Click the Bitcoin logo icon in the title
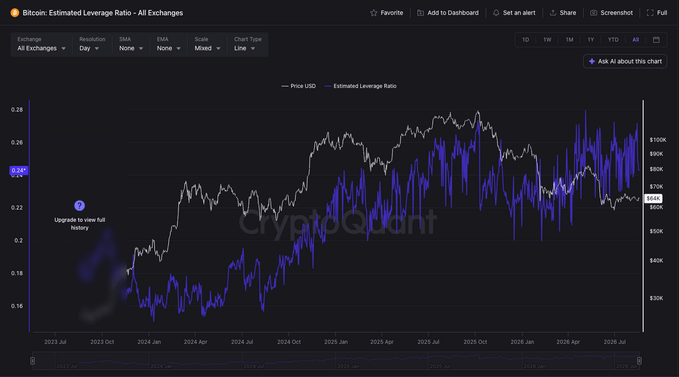The image size is (679, 377). (15, 13)
